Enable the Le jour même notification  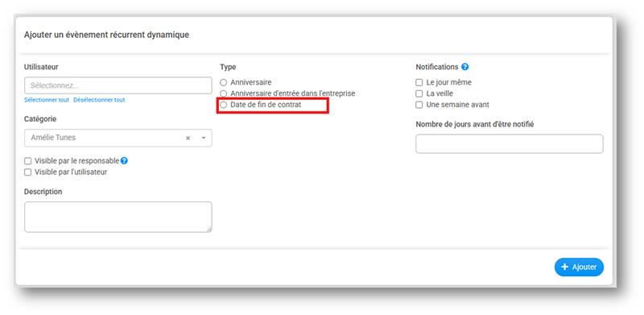[x=419, y=83]
